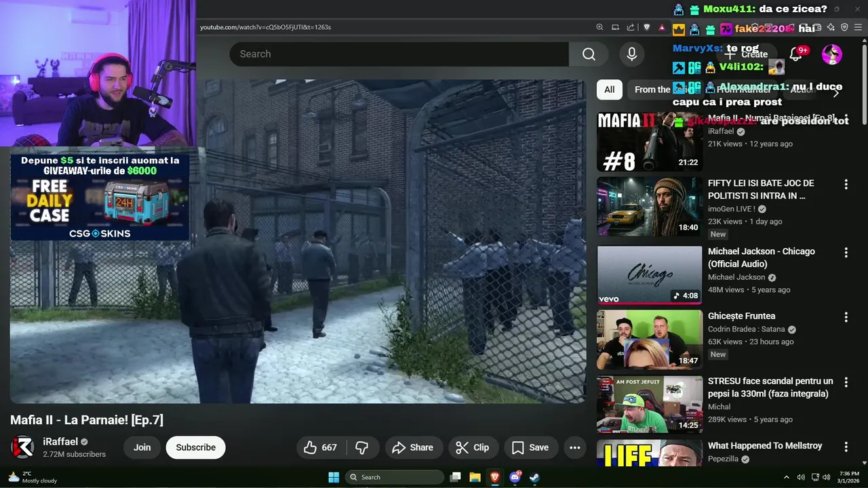868x488 pixels.
Task: Open options menu for FIFTY LEI video
Action: pos(846,184)
